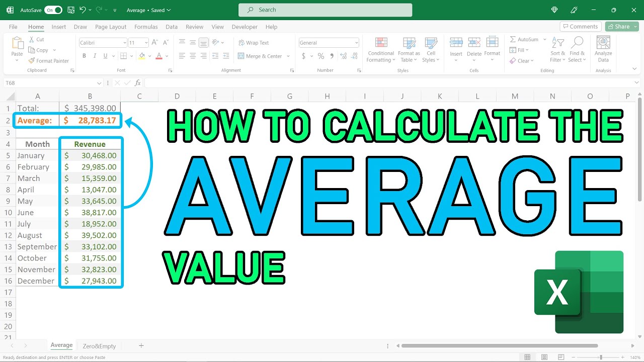Click the Format Painter brush
This screenshot has height=362, width=644.
point(31,61)
